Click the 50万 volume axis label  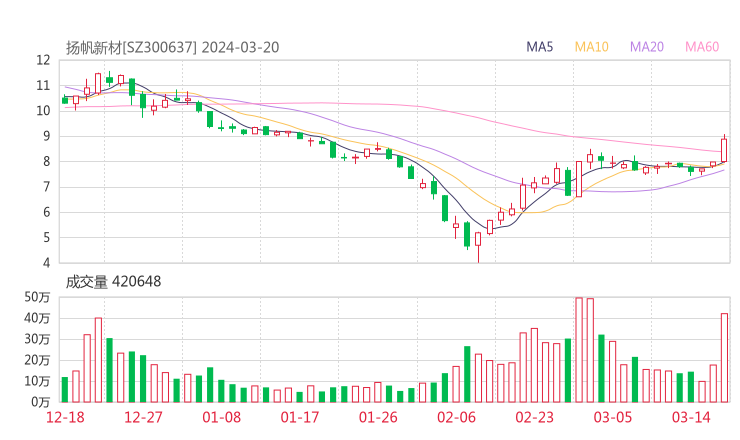[37, 297]
